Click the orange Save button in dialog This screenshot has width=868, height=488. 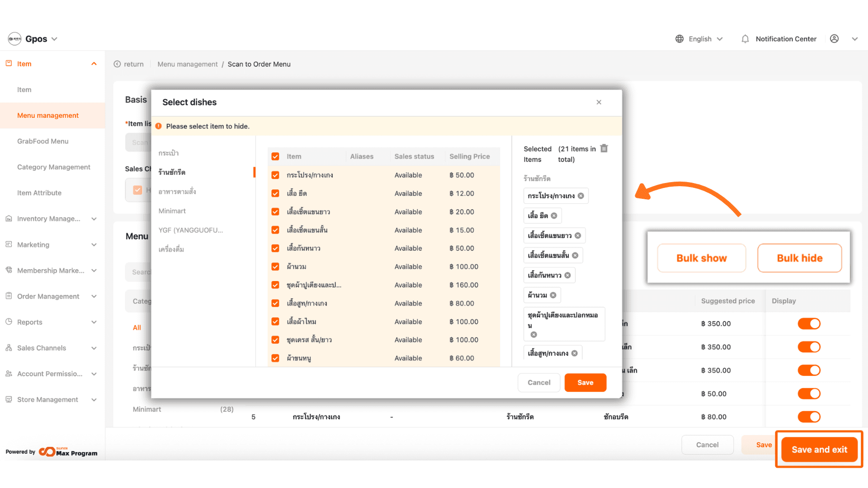pos(585,382)
